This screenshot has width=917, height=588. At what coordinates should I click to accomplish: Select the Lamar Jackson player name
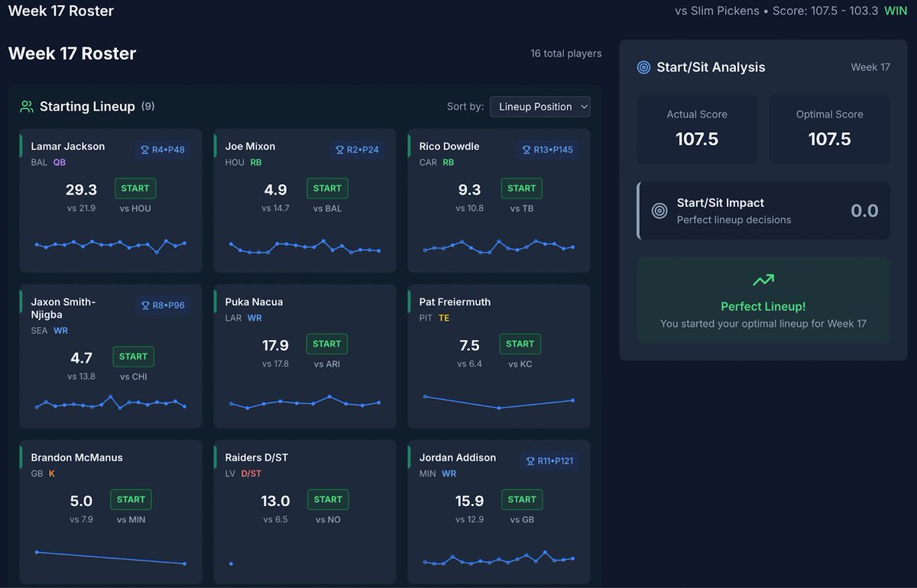pos(68,147)
